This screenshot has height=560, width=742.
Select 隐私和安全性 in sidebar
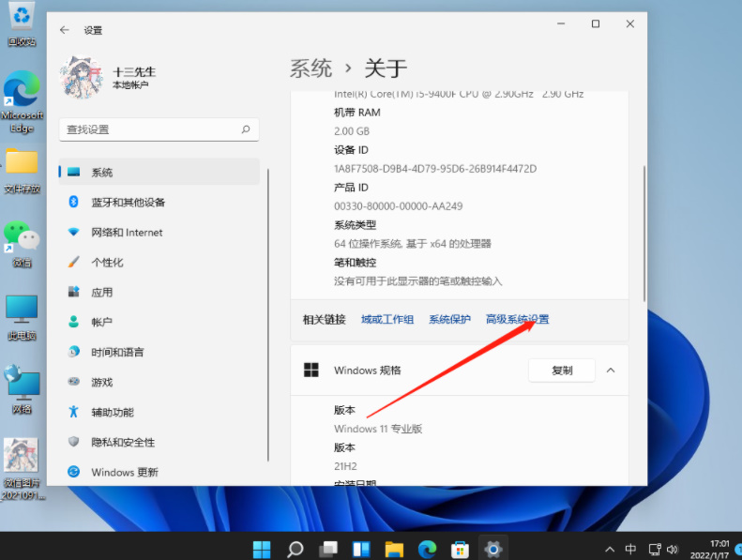[x=123, y=443]
